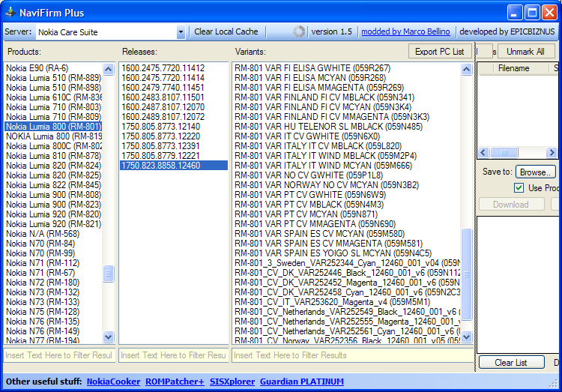Image resolution: width=562 pixels, height=392 pixels.
Task: Select product Nokia N/A (RM-568)
Action: 53,234
